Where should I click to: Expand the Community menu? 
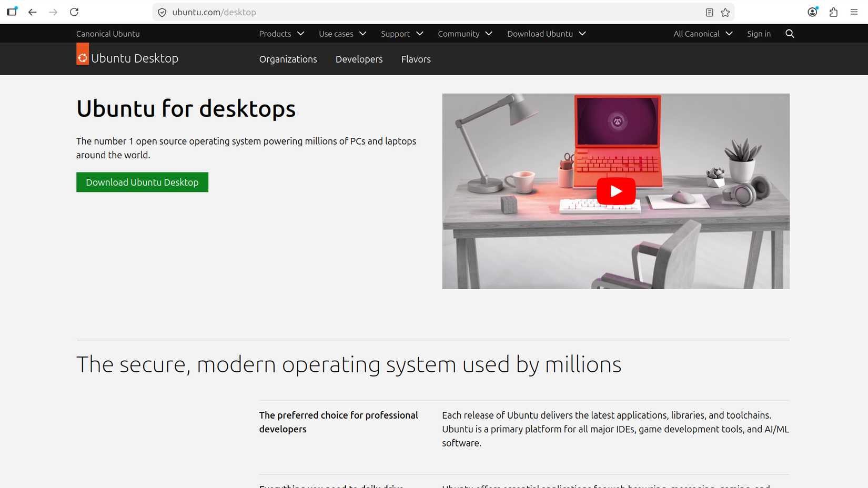(465, 34)
